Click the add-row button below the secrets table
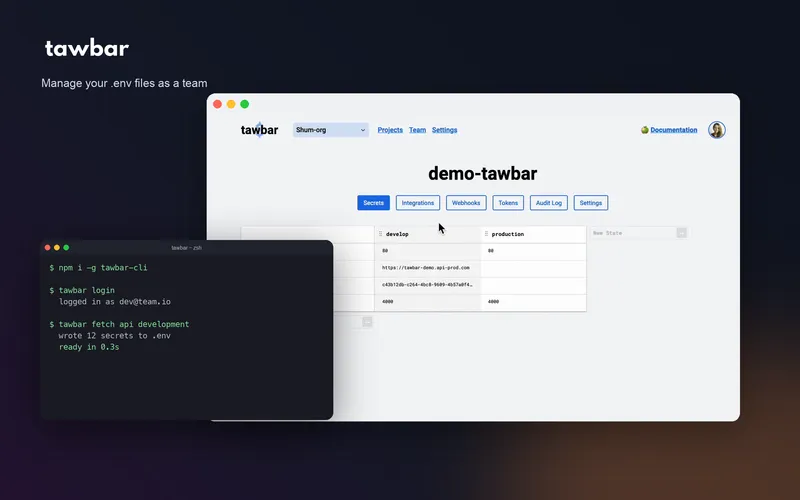800x500 pixels. (x=367, y=322)
